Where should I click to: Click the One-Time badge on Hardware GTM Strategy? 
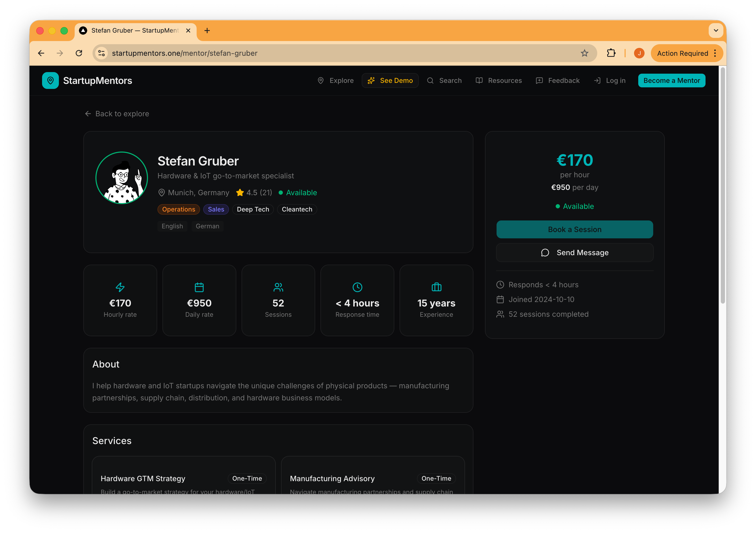(x=247, y=478)
